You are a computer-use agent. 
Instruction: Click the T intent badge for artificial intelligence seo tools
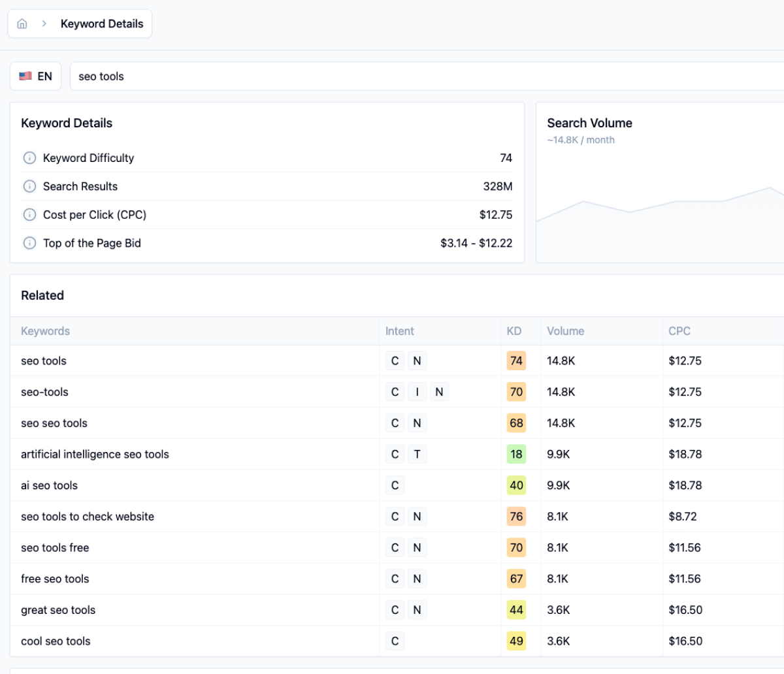(x=417, y=455)
